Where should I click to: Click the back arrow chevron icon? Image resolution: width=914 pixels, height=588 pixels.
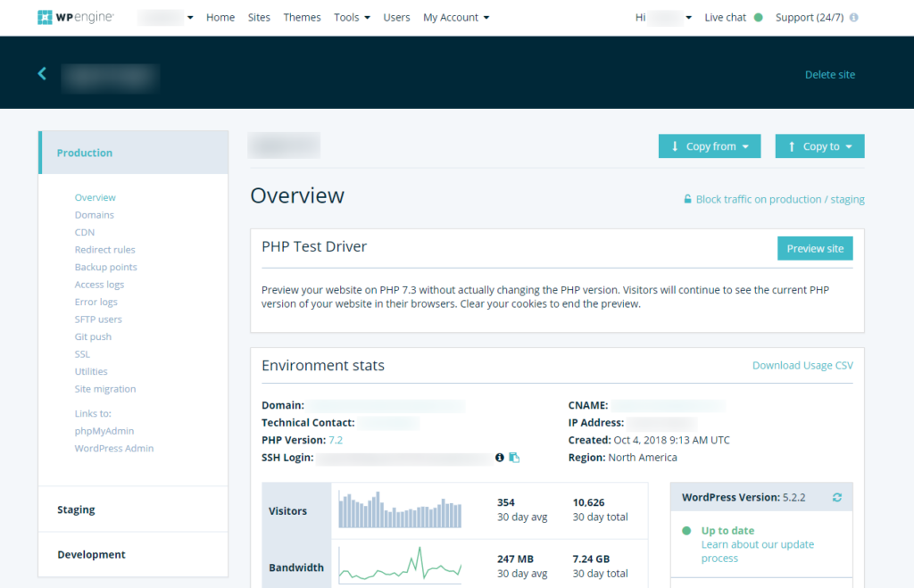coord(42,74)
